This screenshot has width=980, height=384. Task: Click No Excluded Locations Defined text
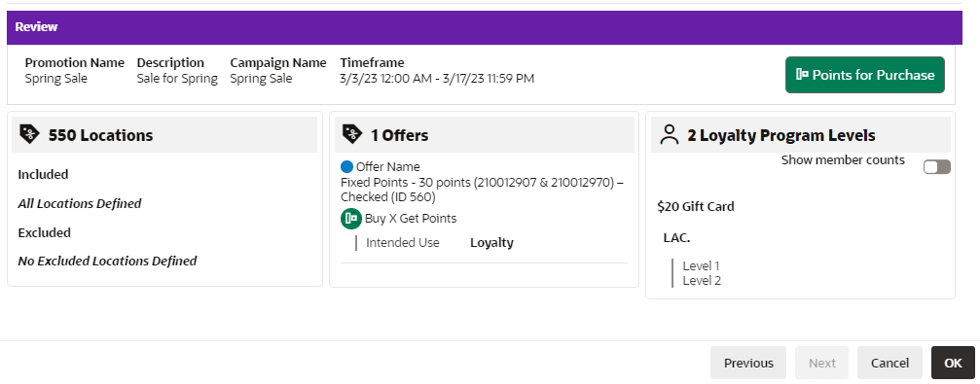(107, 261)
